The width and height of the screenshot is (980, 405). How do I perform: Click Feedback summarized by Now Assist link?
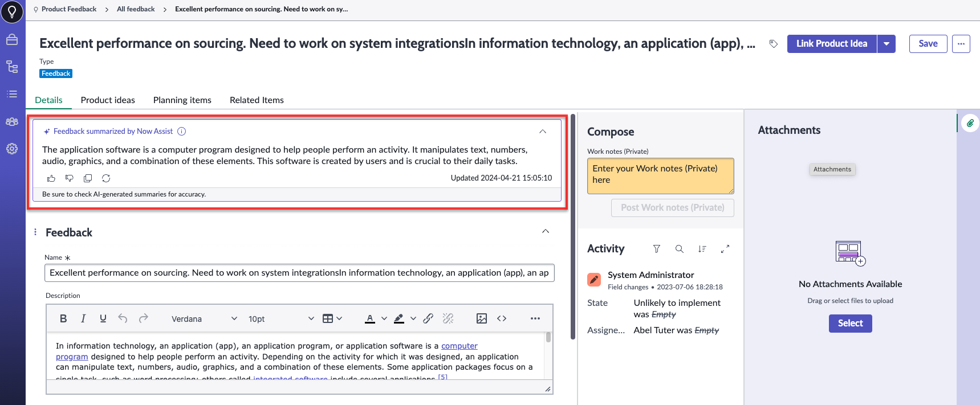[113, 132]
